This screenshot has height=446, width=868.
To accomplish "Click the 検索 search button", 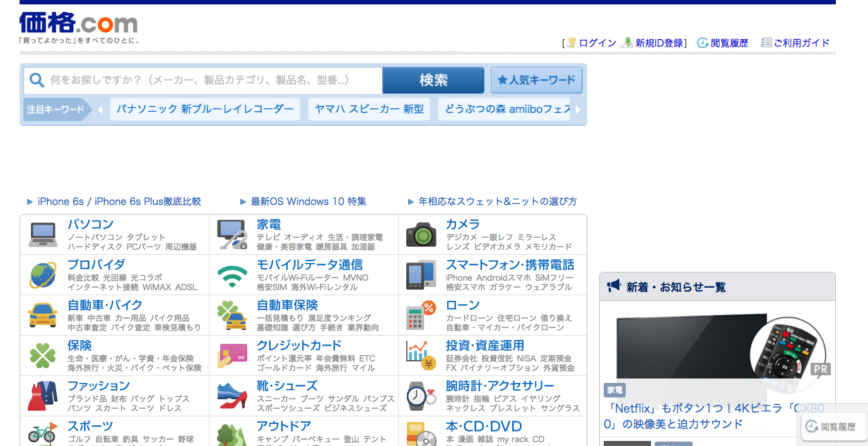I will coord(433,80).
